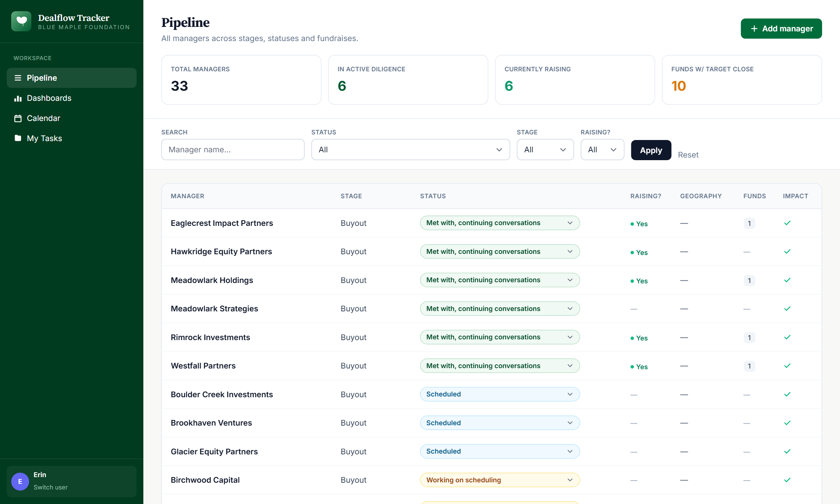The width and height of the screenshot is (840, 504).
Task: Click the In Active Diligence stat card
Action: 408,80
